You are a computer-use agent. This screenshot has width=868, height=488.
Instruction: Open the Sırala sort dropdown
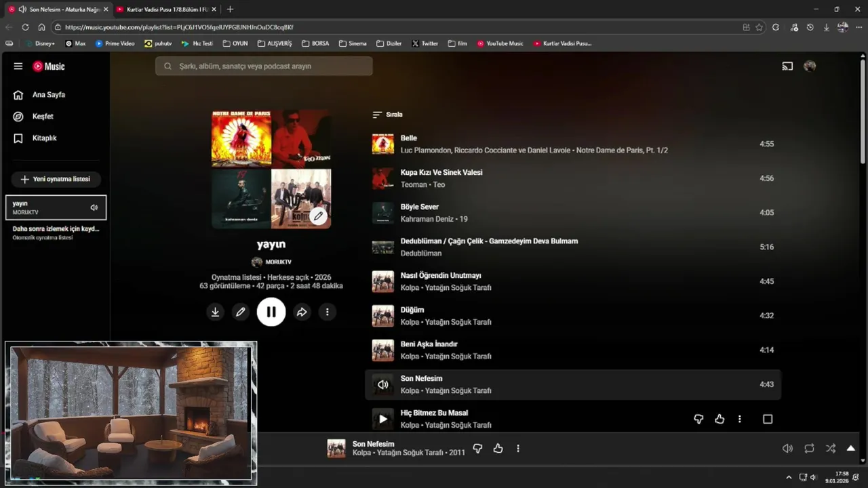click(388, 115)
